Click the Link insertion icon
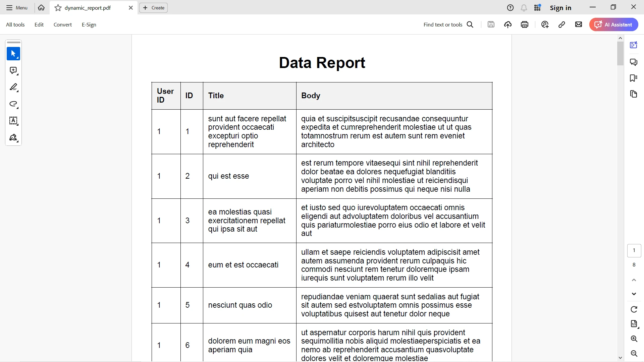 562,24
